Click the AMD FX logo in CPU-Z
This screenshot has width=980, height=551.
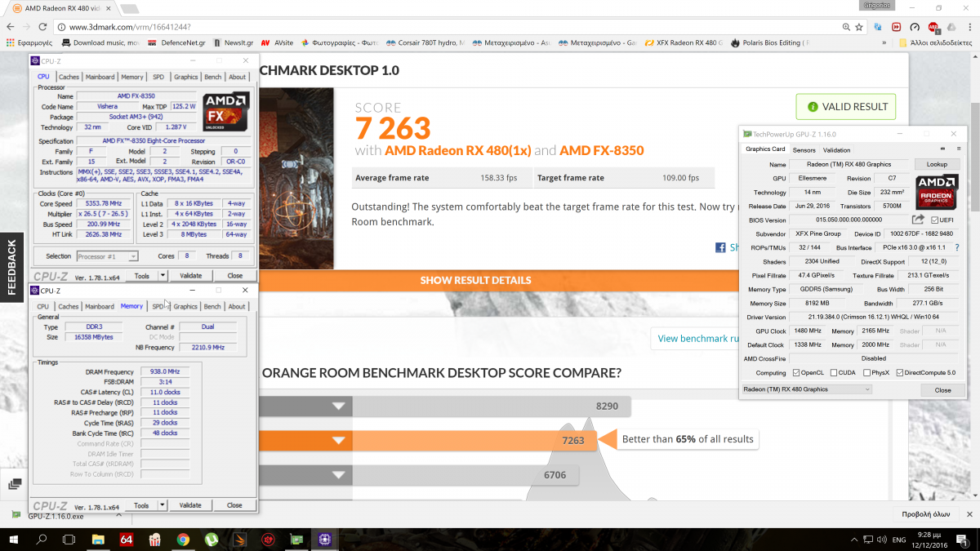pyautogui.click(x=226, y=112)
